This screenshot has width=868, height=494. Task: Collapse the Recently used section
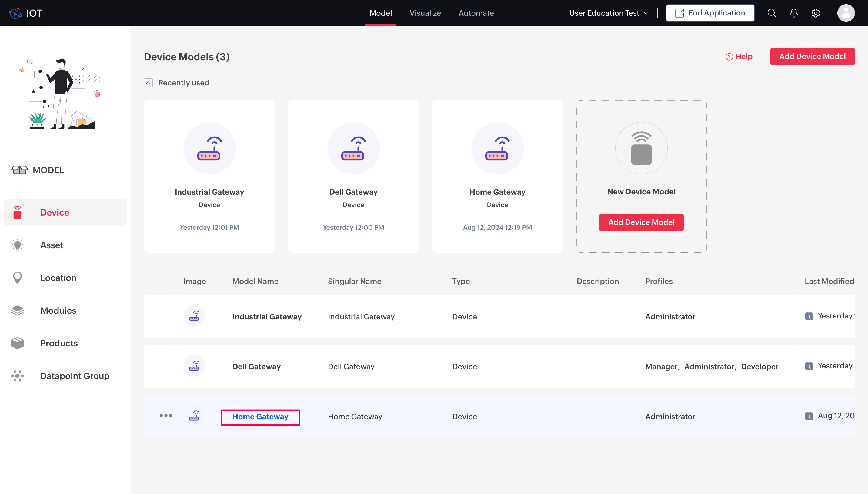[149, 83]
